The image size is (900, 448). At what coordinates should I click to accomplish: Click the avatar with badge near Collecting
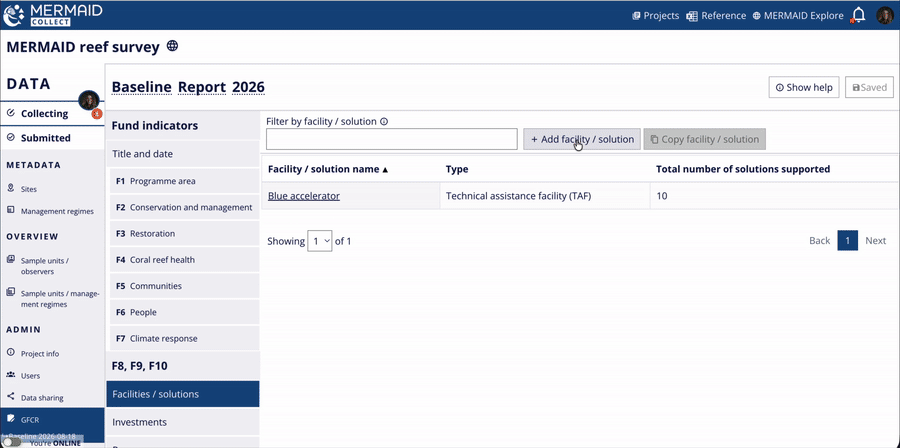coord(90,101)
